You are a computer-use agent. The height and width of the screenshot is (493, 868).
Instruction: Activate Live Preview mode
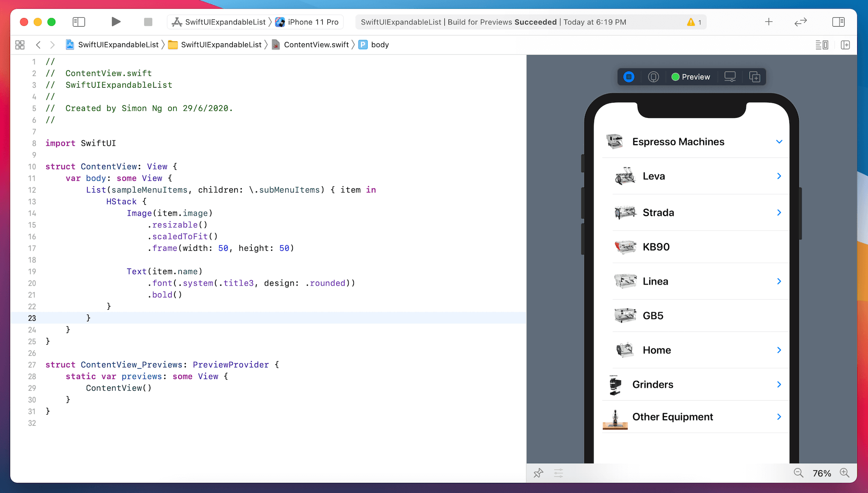point(629,77)
